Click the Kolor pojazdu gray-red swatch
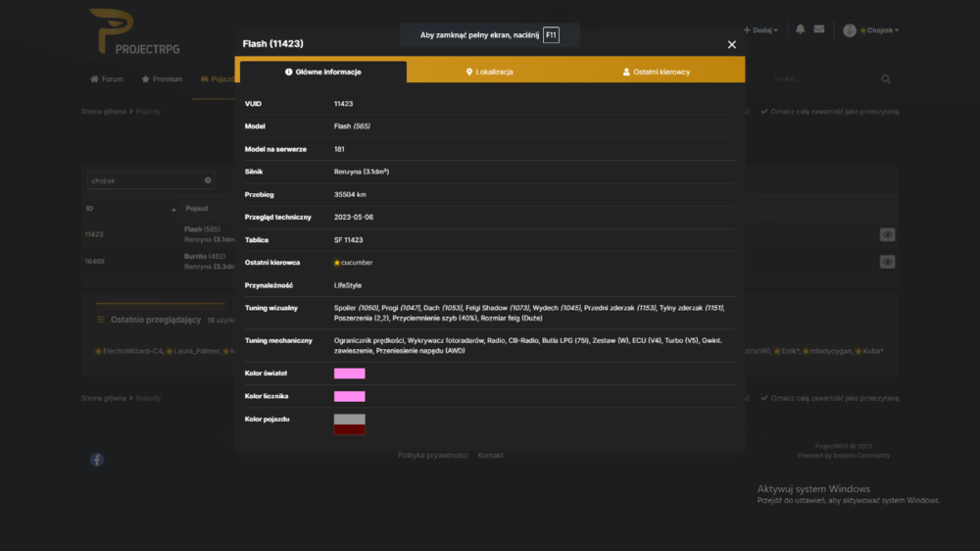Viewport: 980px width, 551px height. [x=350, y=425]
